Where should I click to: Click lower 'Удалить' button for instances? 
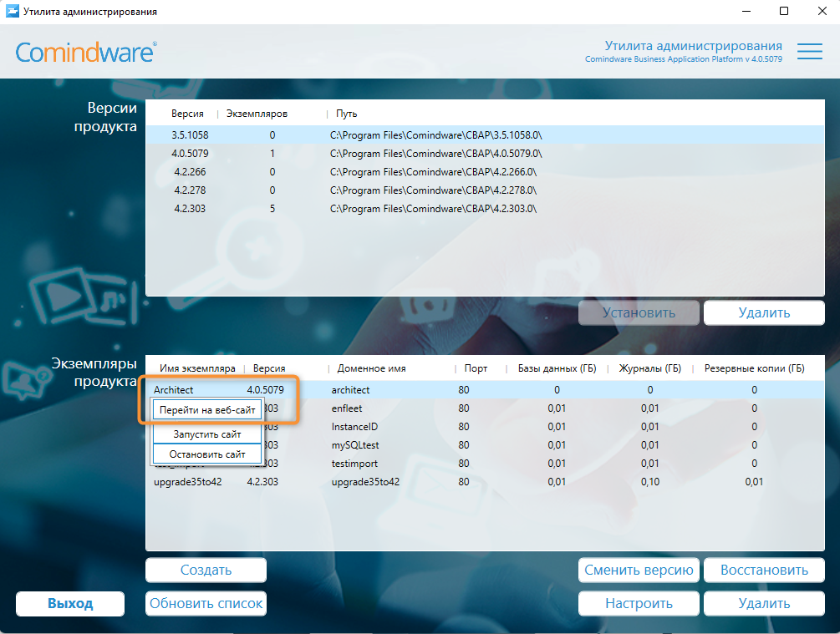pyautogui.click(x=764, y=603)
